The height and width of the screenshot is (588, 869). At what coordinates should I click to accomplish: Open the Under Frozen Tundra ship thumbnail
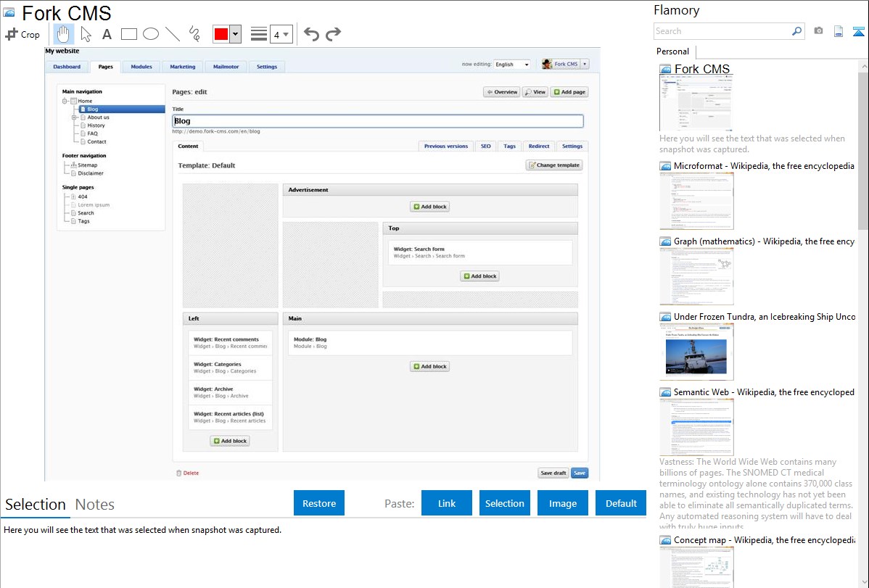(x=696, y=352)
